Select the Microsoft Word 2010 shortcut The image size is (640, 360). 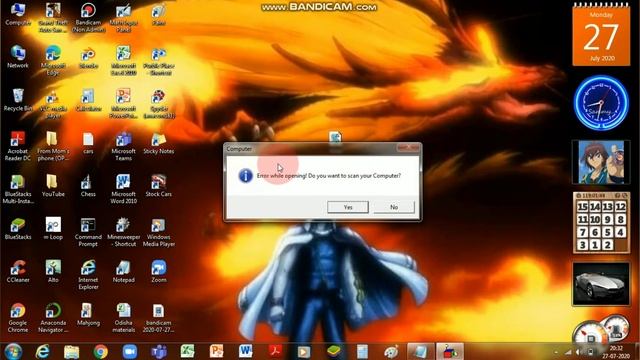(123, 189)
